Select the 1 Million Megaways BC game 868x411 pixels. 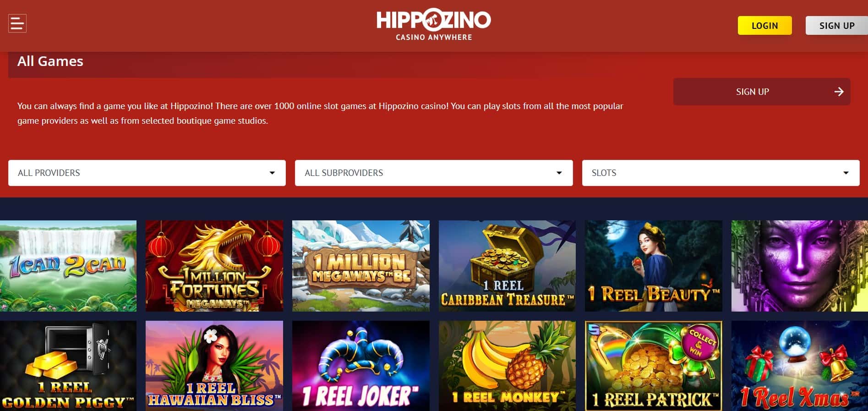(361, 266)
